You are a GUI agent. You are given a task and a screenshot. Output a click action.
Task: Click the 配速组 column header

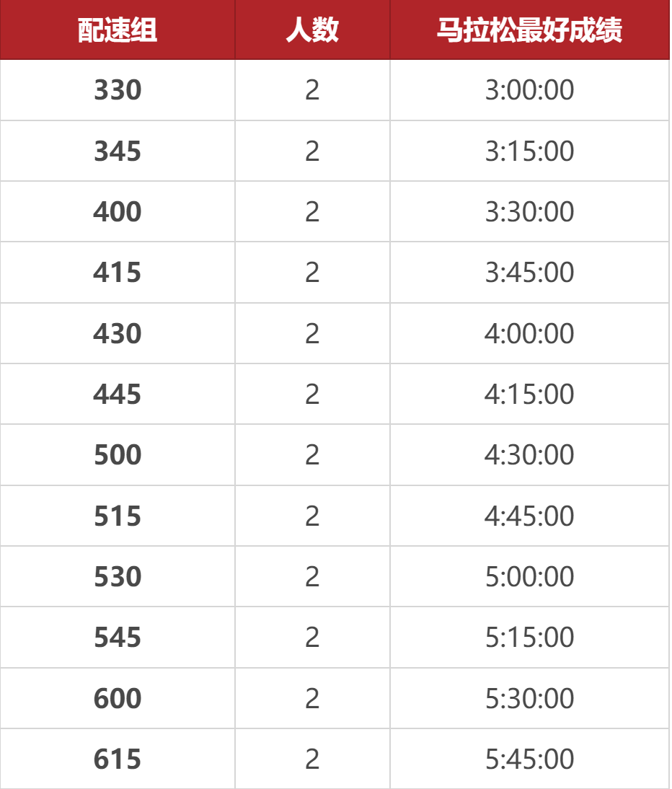pos(118,30)
